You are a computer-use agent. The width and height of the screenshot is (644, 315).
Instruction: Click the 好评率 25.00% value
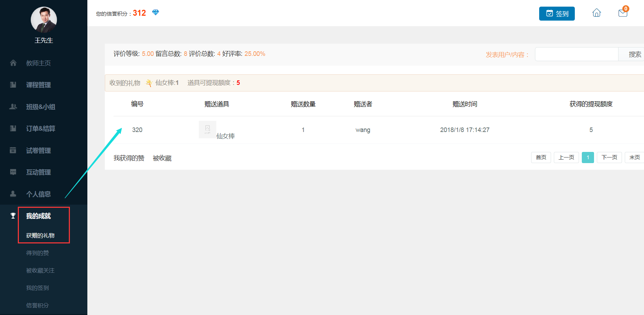[x=255, y=54]
